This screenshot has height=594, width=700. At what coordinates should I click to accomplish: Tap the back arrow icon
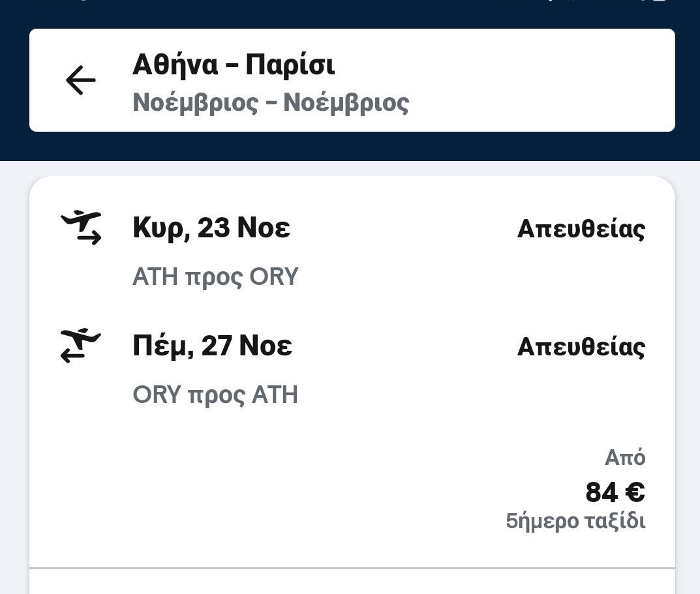pos(81,80)
